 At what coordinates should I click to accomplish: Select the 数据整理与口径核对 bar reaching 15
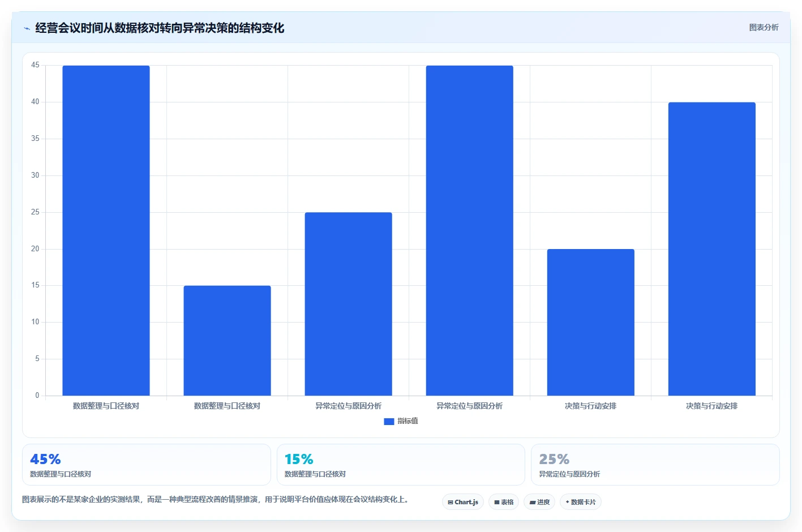pyautogui.click(x=227, y=341)
